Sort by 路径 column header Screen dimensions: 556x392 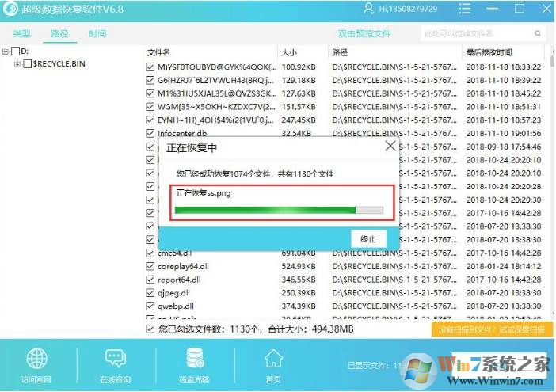[x=340, y=52]
